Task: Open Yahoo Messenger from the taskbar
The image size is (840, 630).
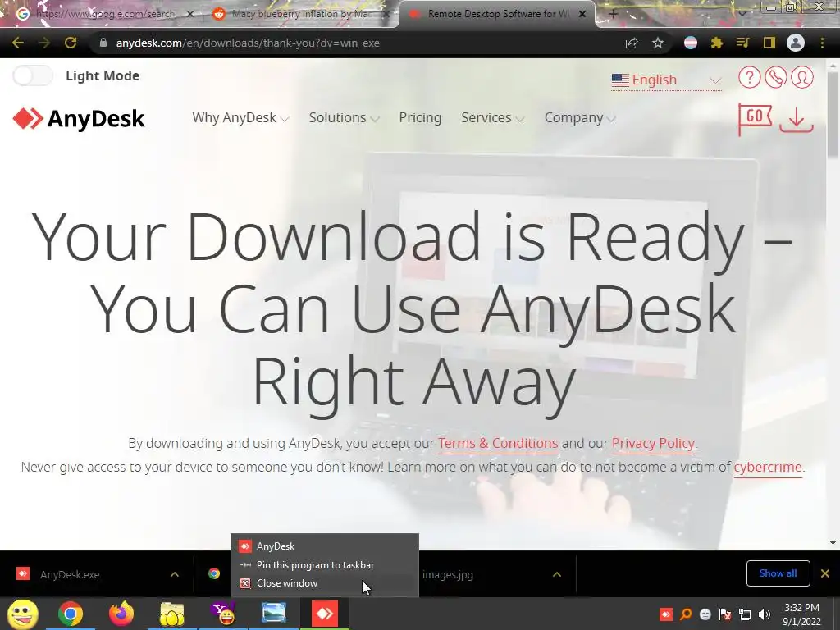Action: (x=223, y=614)
